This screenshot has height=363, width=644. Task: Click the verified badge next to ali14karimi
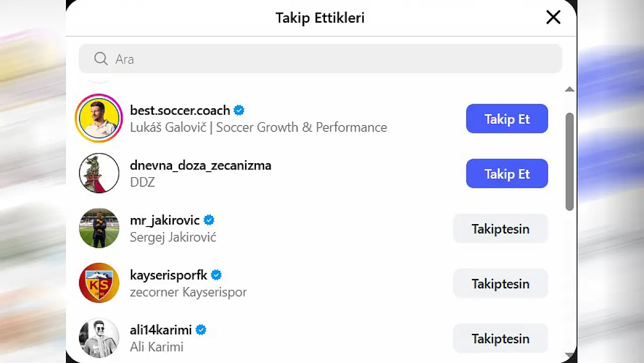201,329
